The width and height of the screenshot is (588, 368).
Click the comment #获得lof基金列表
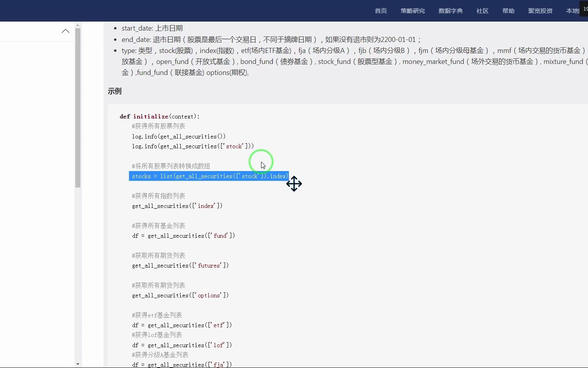(157, 335)
